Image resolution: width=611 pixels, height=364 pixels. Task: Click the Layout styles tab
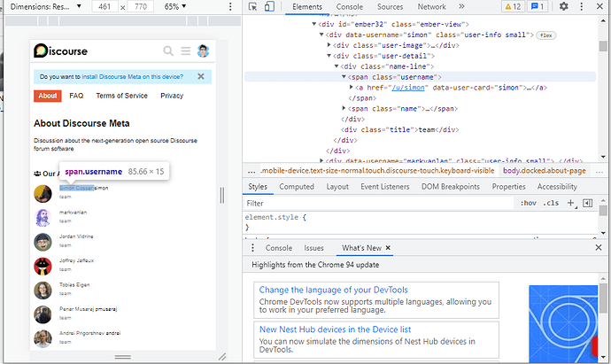point(337,187)
